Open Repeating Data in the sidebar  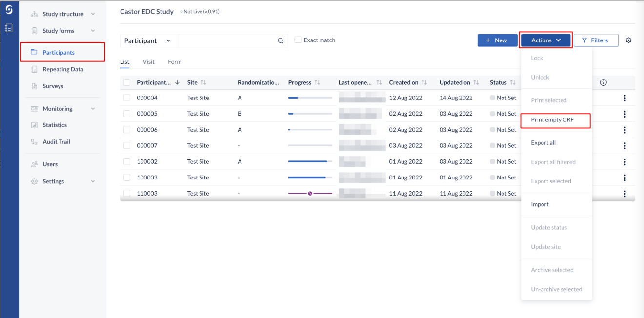point(62,69)
